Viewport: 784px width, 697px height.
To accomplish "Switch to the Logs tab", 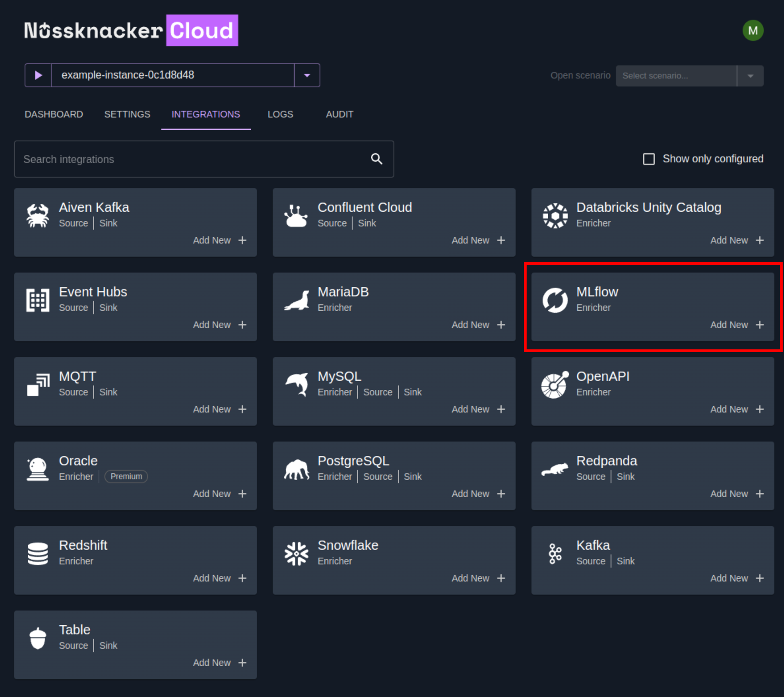I will pyautogui.click(x=280, y=114).
